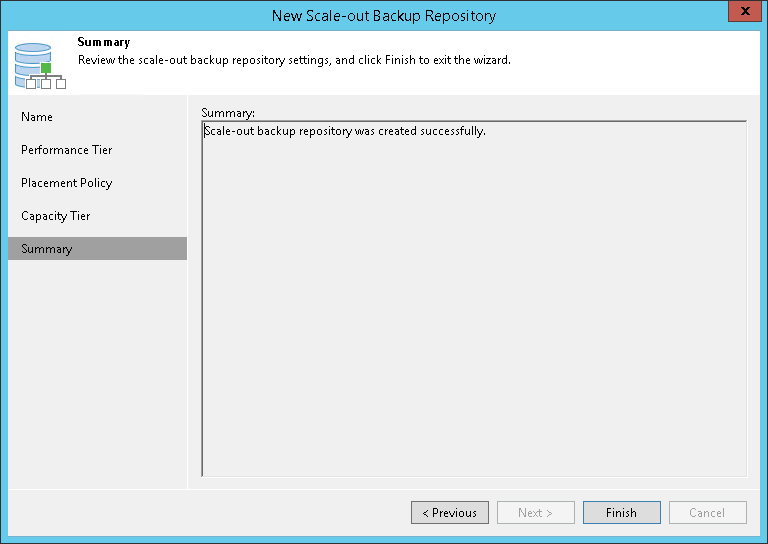This screenshot has width=768, height=544.
Task: Click the 'Review the scale-out backup repository settings' description
Action: (294, 60)
